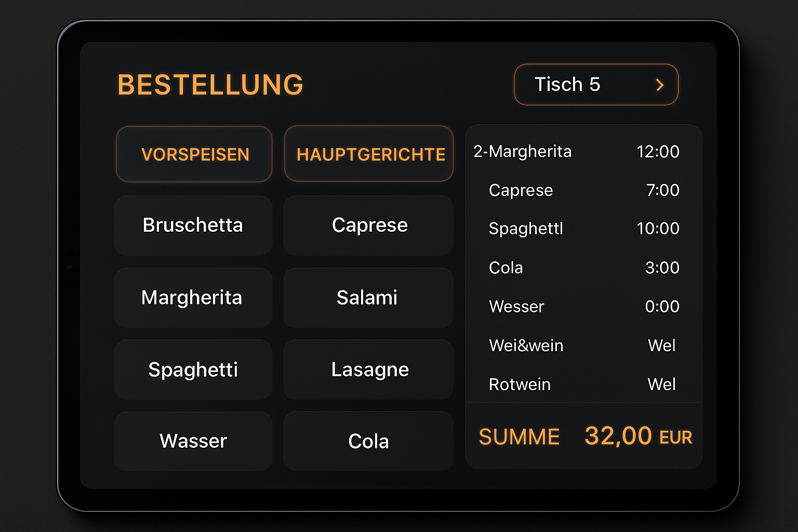Image resolution: width=798 pixels, height=532 pixels.
Task: Select the Cola line in order list
Action: [x=577, y=268]
